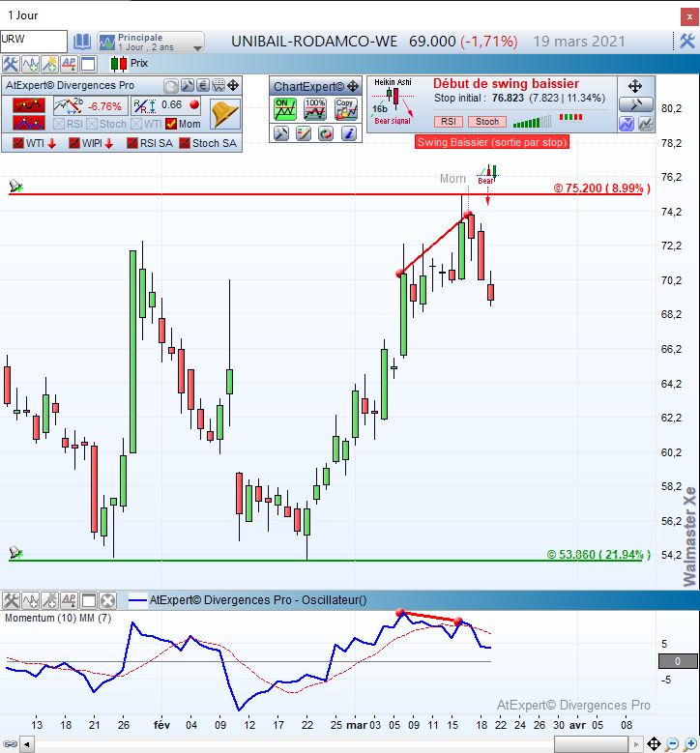Viewport: 700px width, 753px height.
Task: Toggle the Stoch checkbox in Divergences Pro
Action: [91, 124]
